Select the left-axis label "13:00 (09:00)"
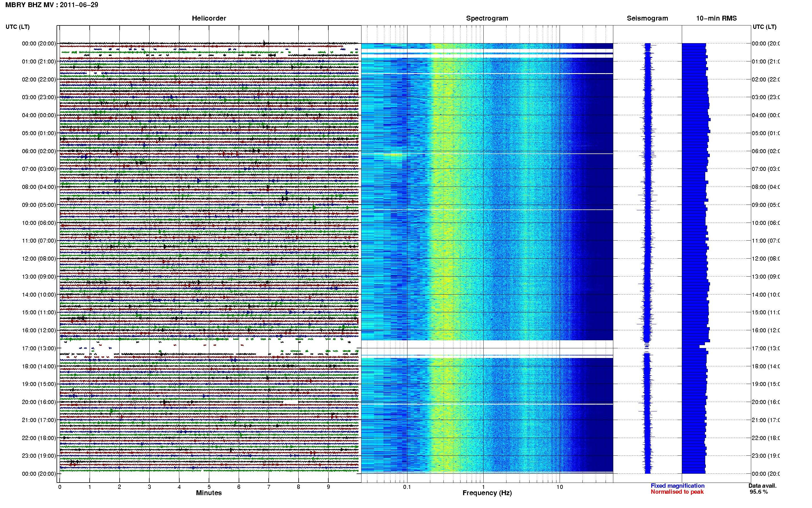 (39, 277)
